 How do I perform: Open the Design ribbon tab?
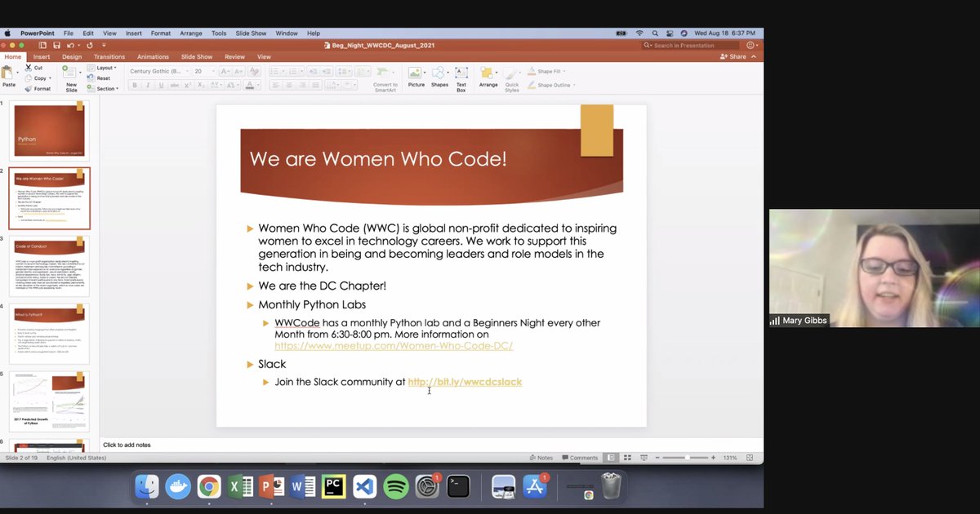coord(72,57)
